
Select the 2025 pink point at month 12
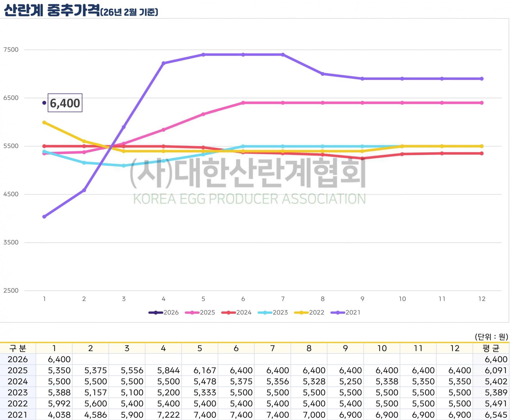tap(482, 103)
